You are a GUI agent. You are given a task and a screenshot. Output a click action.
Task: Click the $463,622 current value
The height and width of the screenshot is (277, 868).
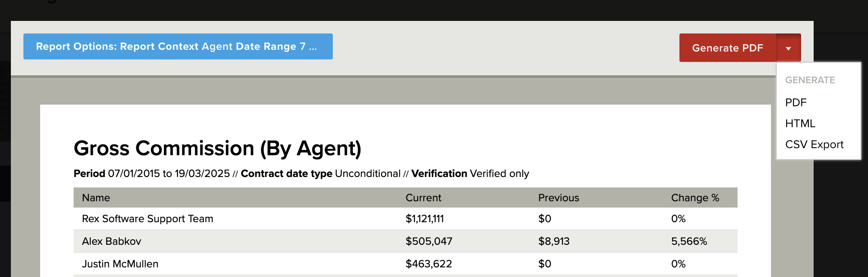pyautogui.click(x=429, y=264)
